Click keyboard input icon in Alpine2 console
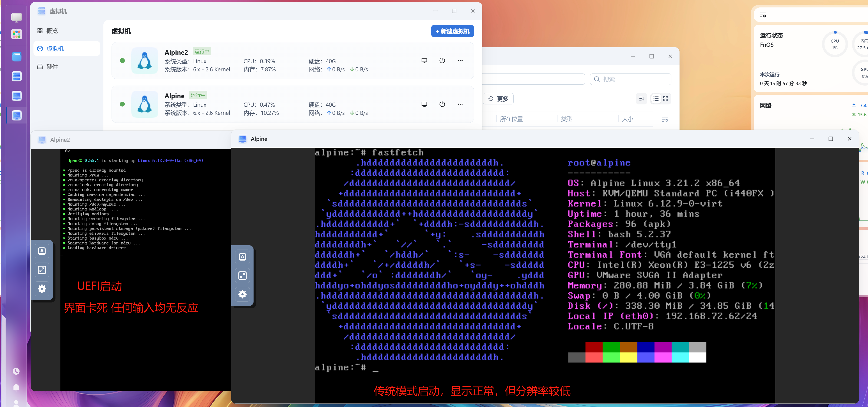868x407 pixels. click(42, 251)
